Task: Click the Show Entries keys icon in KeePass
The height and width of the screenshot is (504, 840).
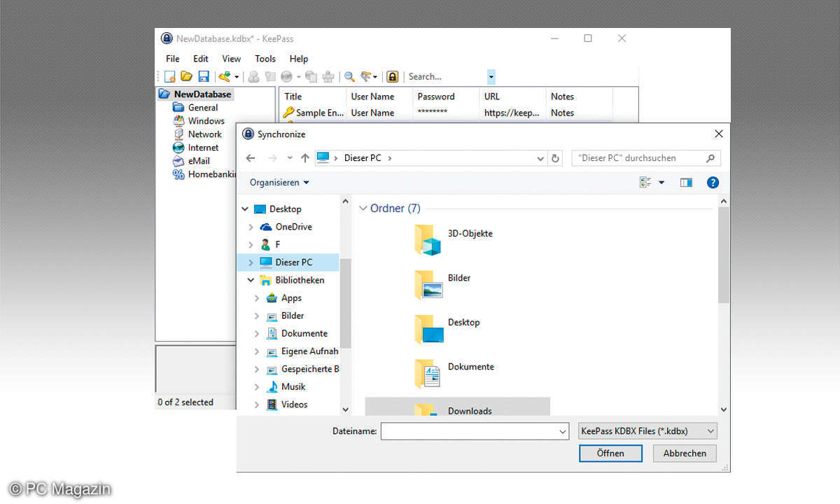Action: tap(366, 76)
